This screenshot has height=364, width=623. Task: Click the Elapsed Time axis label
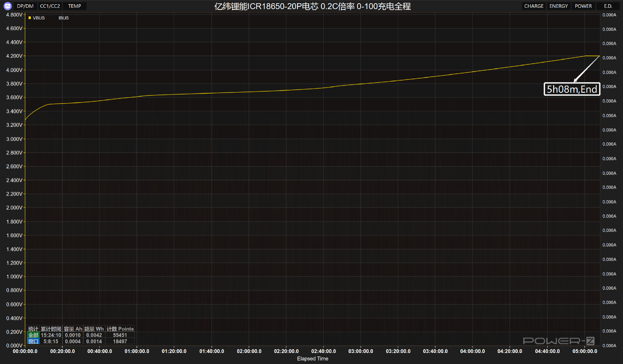pos(312,358)
